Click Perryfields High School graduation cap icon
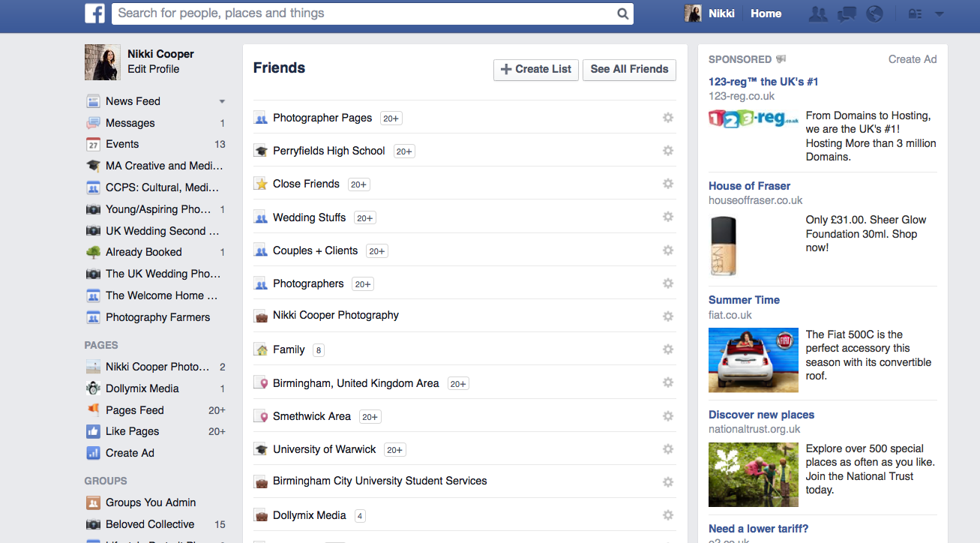The width and height of the screenshot is (980, 543). tap(261, 151)
